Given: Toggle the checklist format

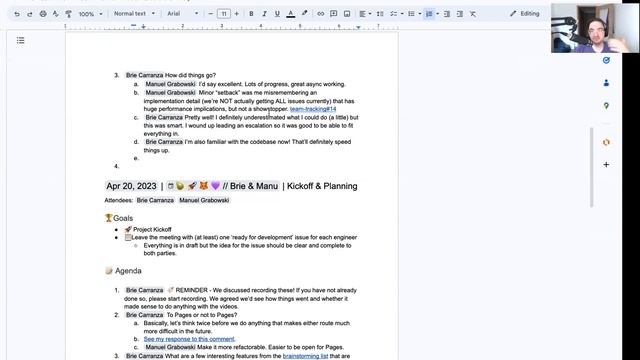Looking at the screenshot, I should pos(393,14).
